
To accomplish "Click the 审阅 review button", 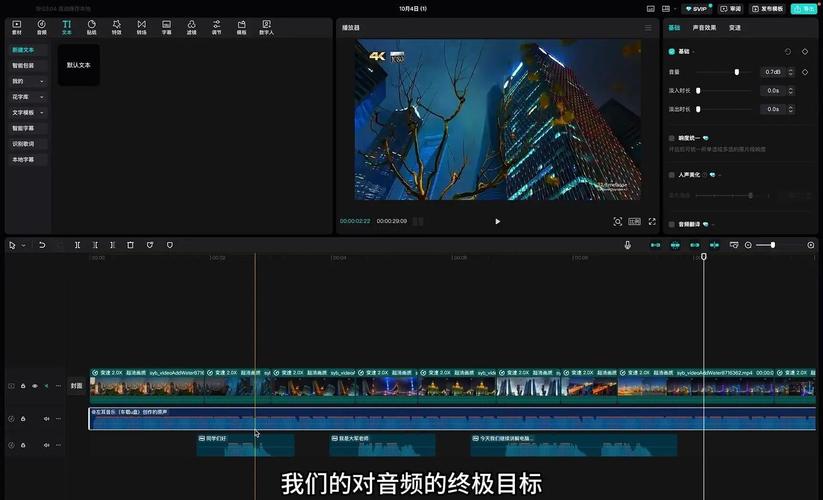I will click(x=731, y=9).
